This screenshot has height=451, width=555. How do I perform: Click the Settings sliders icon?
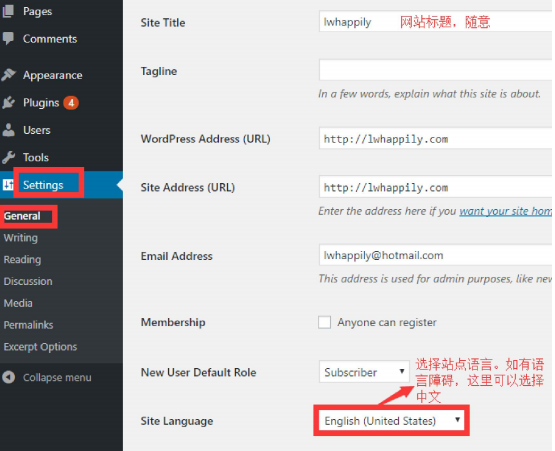(8, 184)
